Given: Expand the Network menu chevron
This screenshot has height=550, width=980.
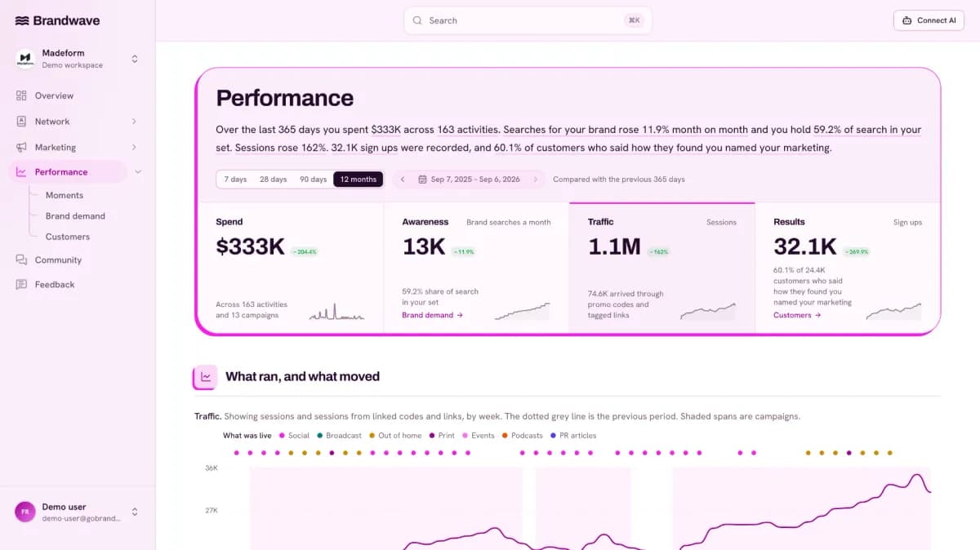Looking at the screenshot, I should click(134, 122).
